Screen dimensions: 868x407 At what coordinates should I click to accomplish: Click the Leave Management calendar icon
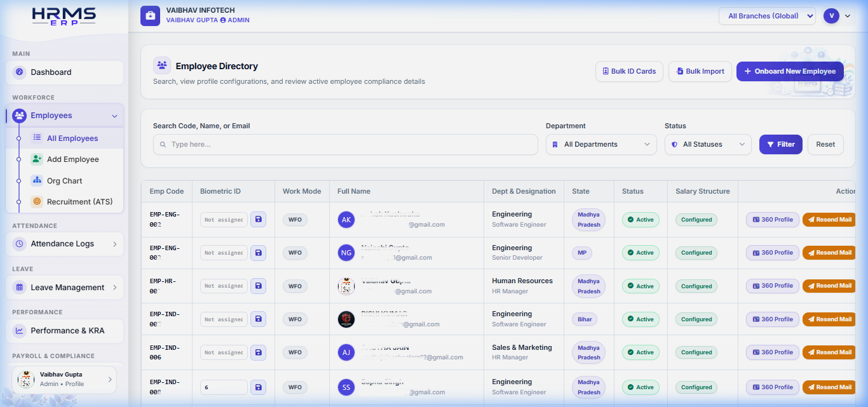pos(19,288)
